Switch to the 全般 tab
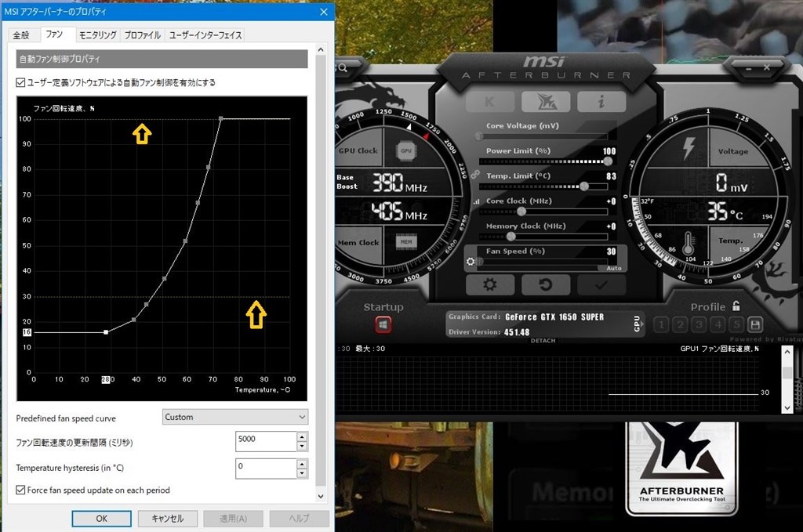 click(21, 35)
